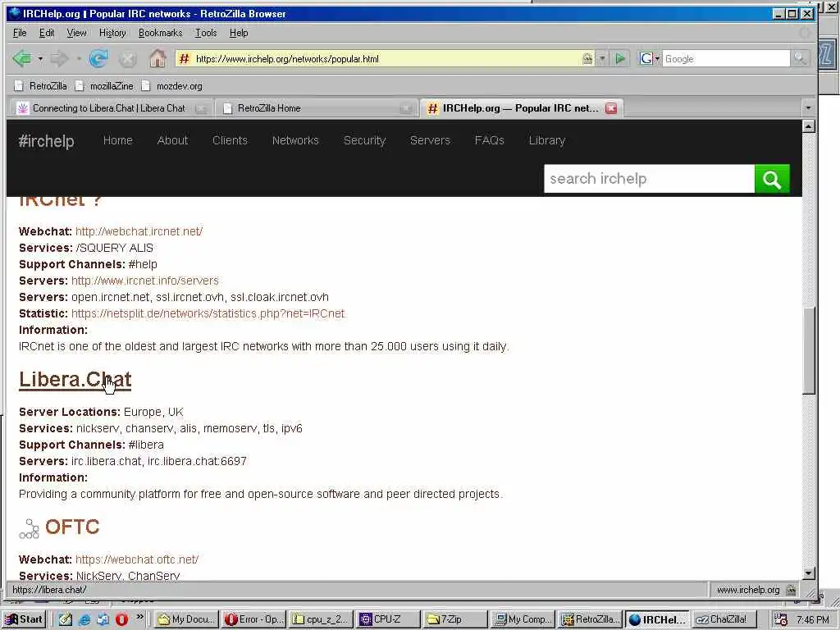Switch to My Documents taskbar button
This screenshot has width=840, height=630.
[x=187, y=619]
